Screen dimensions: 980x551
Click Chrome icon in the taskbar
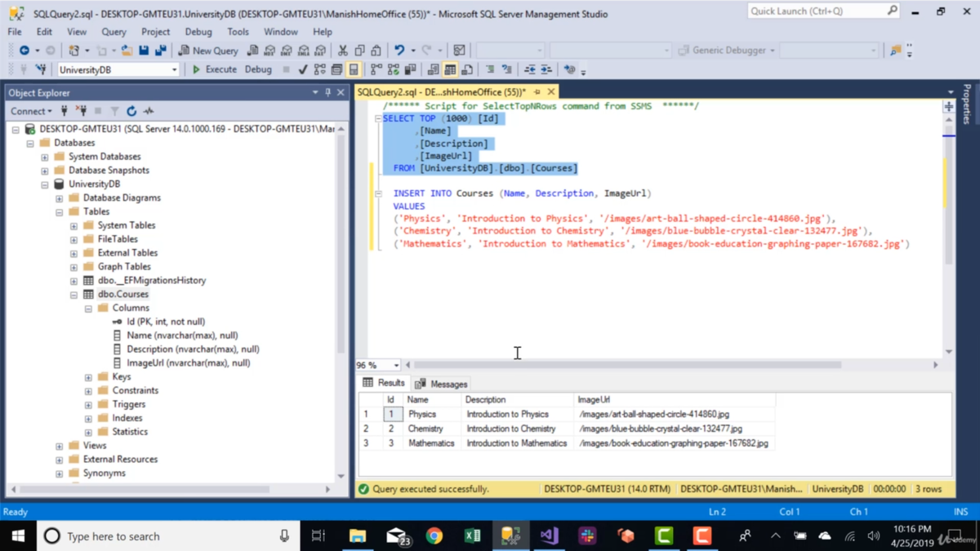tap(434, 536)
